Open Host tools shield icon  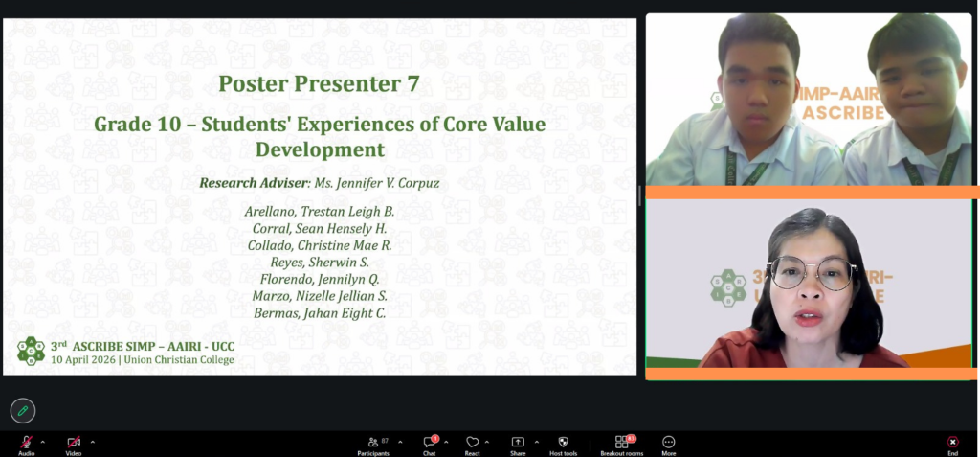point(563,442)
